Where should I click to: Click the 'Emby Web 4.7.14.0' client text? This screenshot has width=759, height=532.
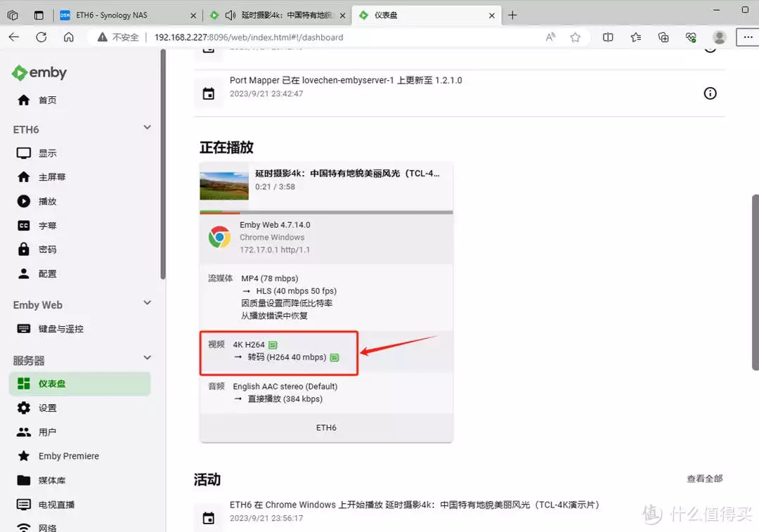[275, 225]
